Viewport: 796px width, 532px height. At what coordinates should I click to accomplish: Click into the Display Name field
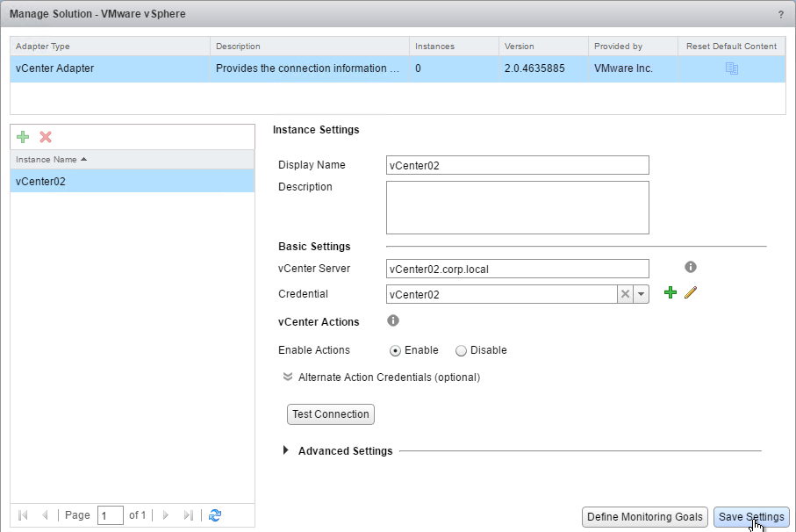(517, 165)
